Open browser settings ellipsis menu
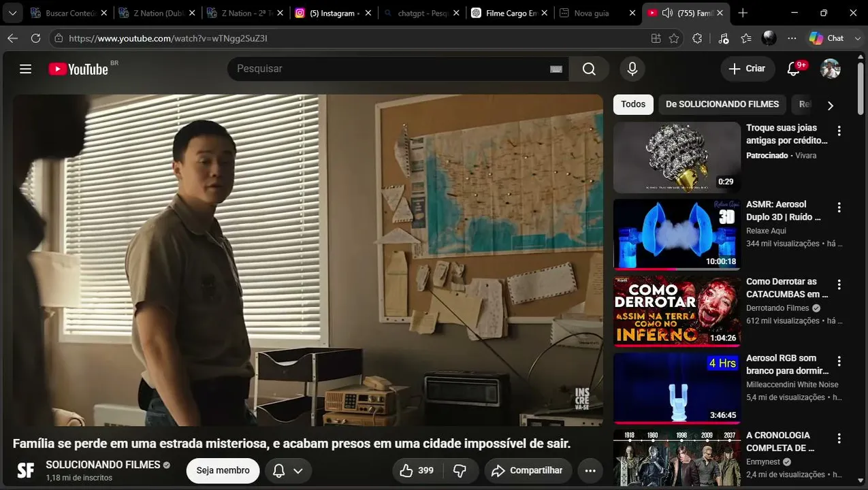Screen dimensions: 868x490 (792, 38)
